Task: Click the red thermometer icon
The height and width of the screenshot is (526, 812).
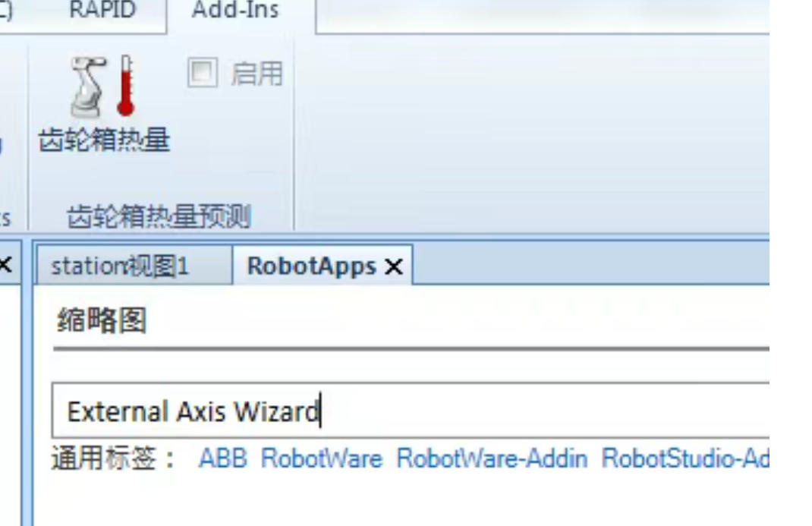Action: pos(126,86)
